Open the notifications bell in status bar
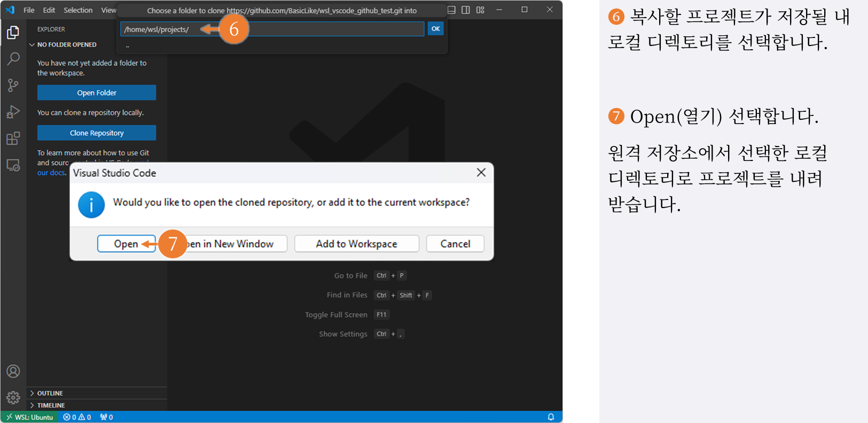 (551, 417)
